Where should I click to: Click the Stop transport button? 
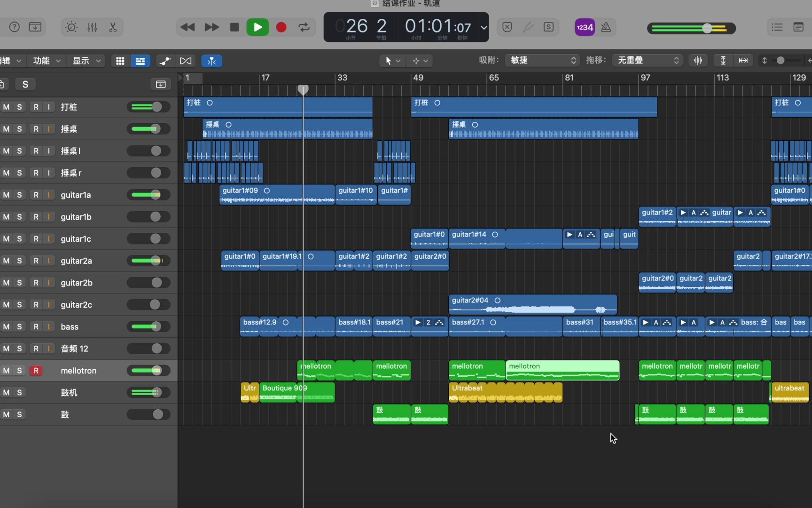(x=234, y=27)
